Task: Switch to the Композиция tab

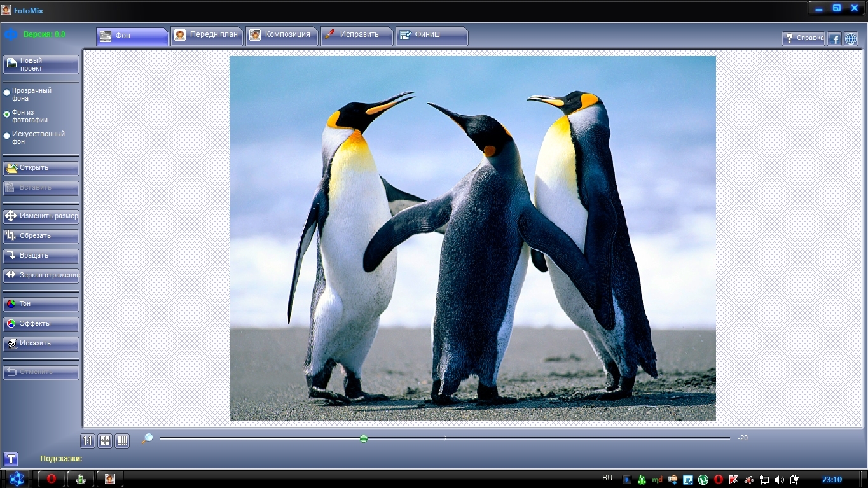Action: [281, 35]
